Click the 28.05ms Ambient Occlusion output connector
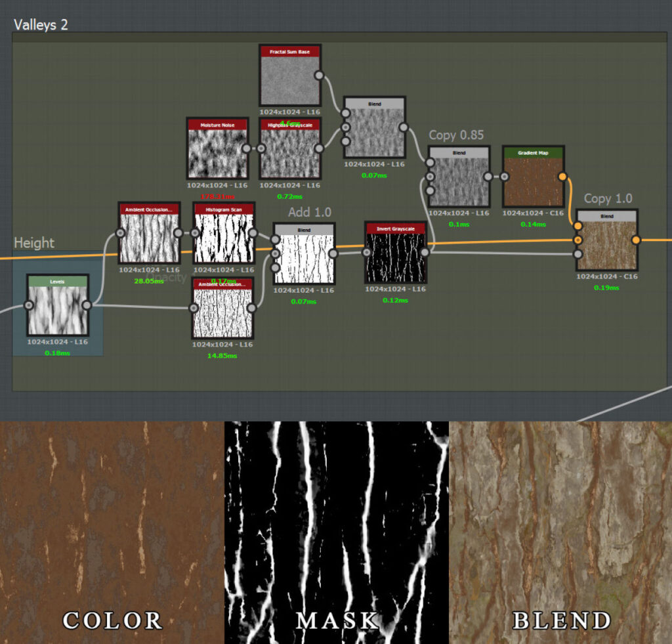 178,233
